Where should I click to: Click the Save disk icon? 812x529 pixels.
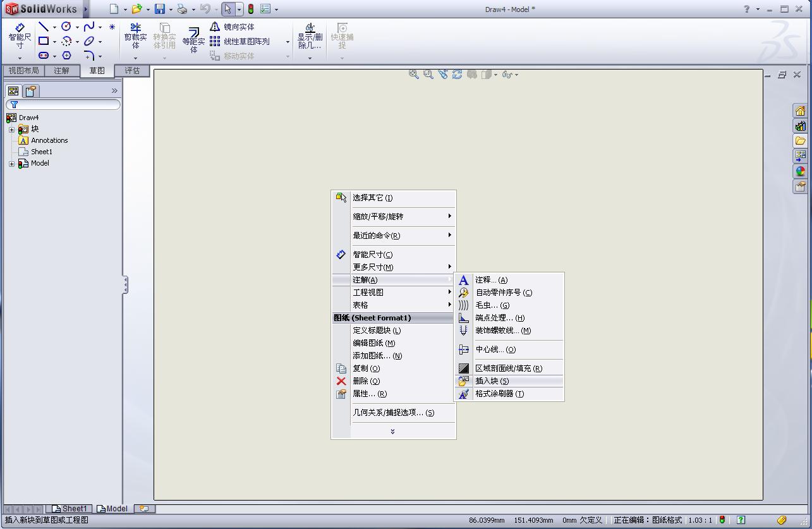pos(160,9)
